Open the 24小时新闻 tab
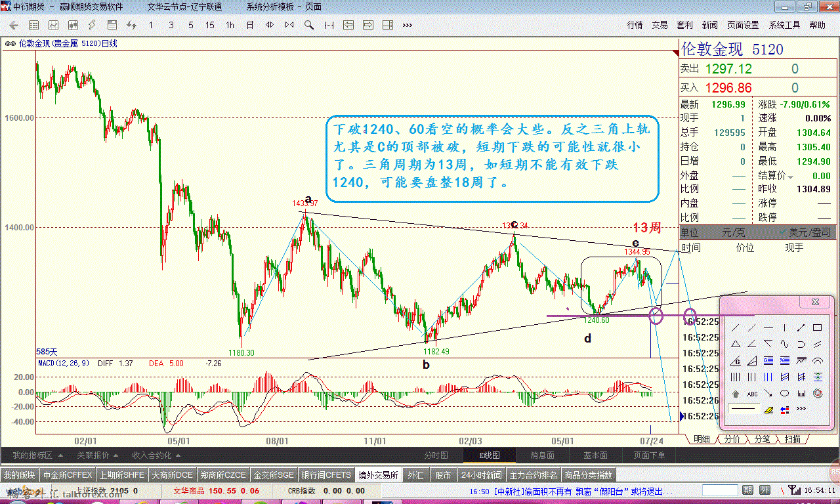 [481, 475]
